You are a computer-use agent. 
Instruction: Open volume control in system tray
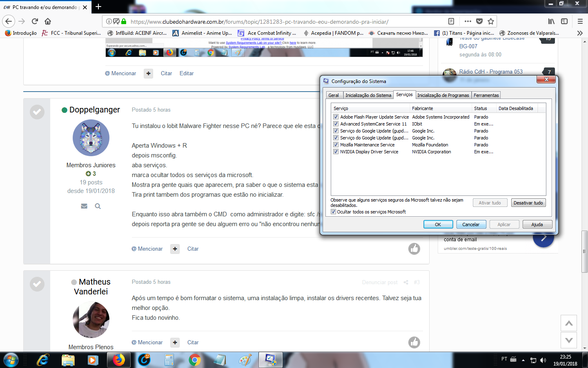coord(543,360)
